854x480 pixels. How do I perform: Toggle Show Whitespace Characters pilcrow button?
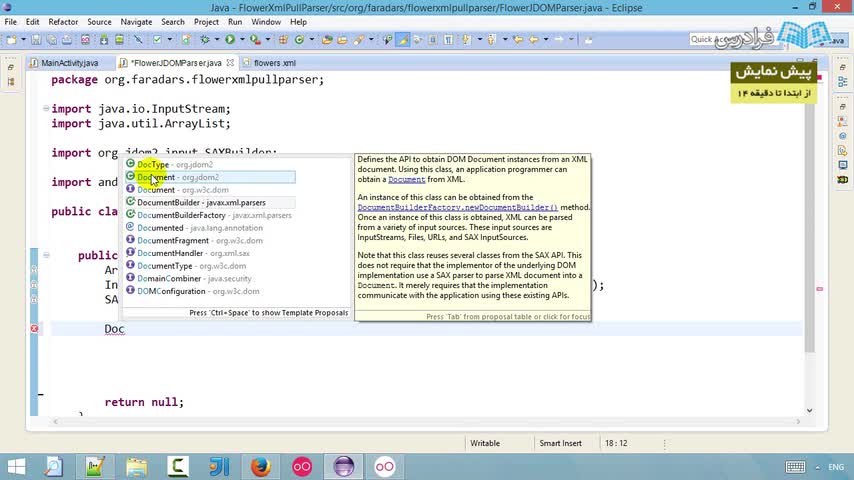tap(448, 40)
